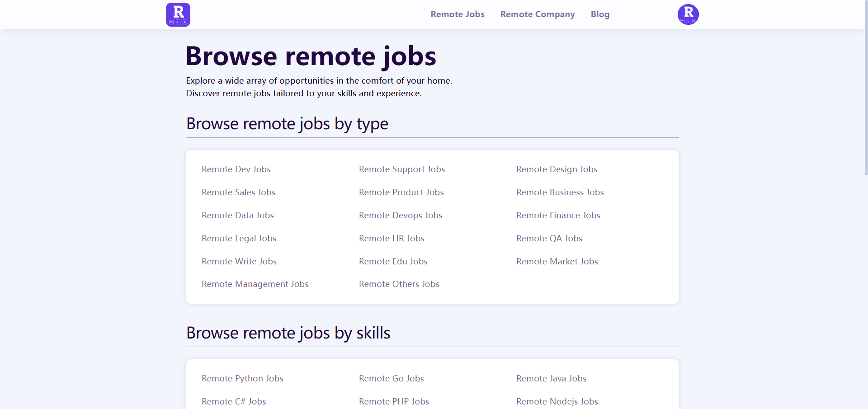Click the site logo in the top-left

(178, 14)
